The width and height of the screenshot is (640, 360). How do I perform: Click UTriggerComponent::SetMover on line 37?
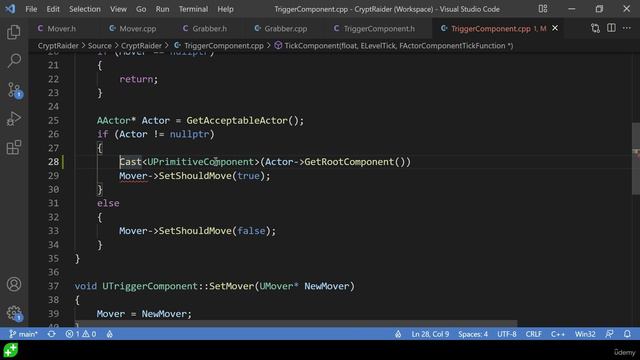point(178,286)
